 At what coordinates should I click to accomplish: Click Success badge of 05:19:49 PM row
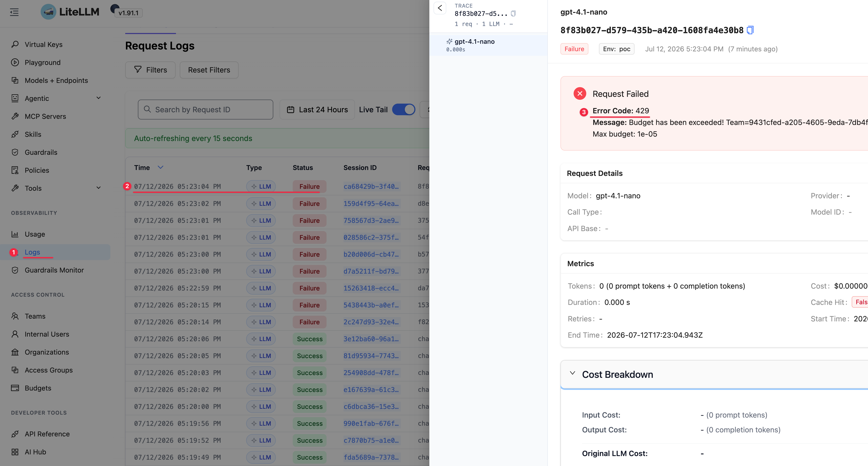(309, 457)
